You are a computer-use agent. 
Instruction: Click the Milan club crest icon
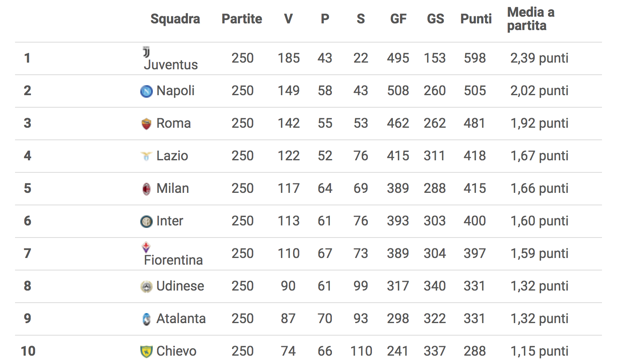click(x=146, y=189)
